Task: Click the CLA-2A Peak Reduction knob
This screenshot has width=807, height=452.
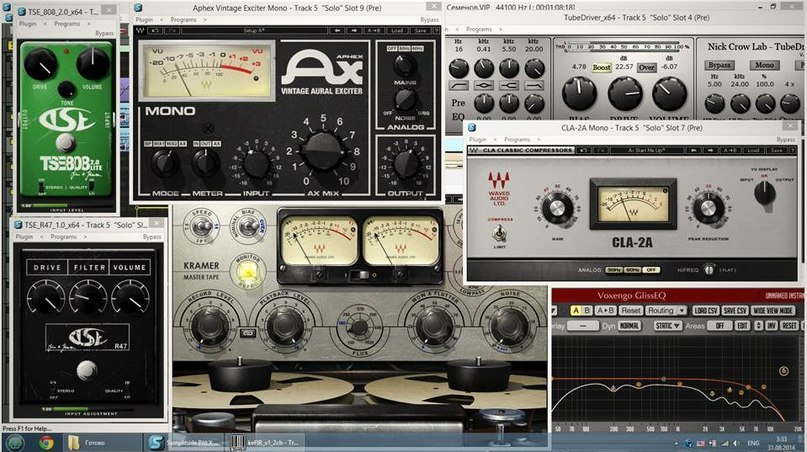Action: [708, 208]
